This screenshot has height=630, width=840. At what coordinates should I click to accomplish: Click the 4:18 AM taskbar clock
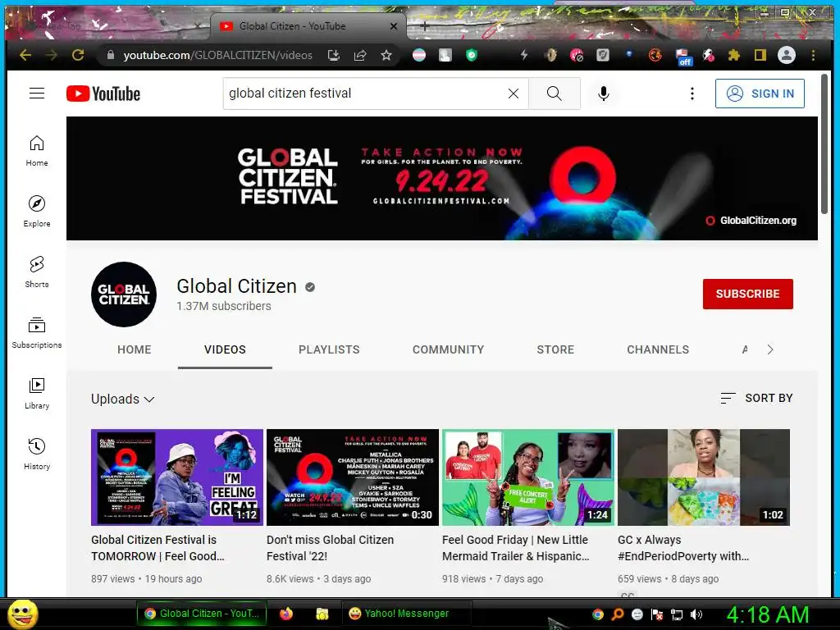[x=768, y=614]
